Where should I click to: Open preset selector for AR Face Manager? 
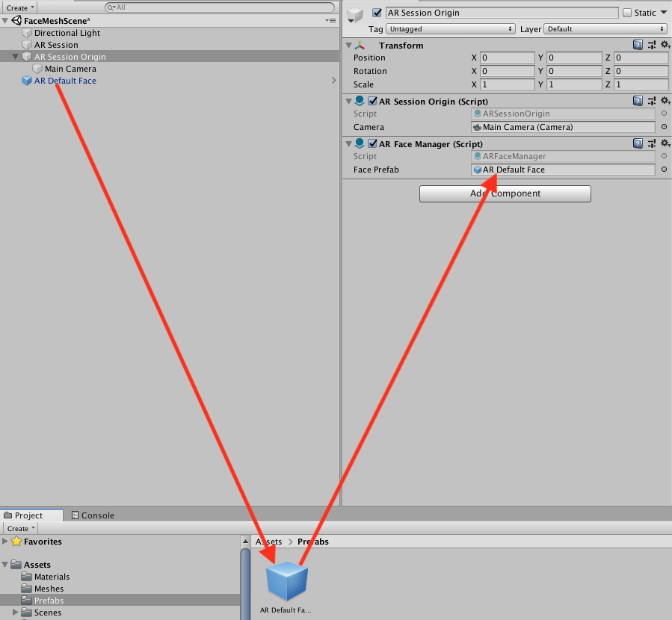651,143
